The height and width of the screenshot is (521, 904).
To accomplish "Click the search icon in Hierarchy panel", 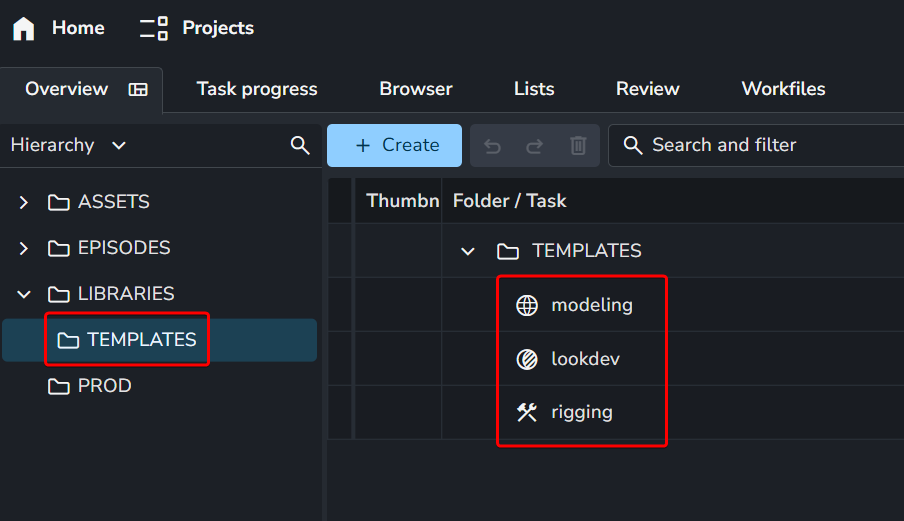I will (300, 145).
